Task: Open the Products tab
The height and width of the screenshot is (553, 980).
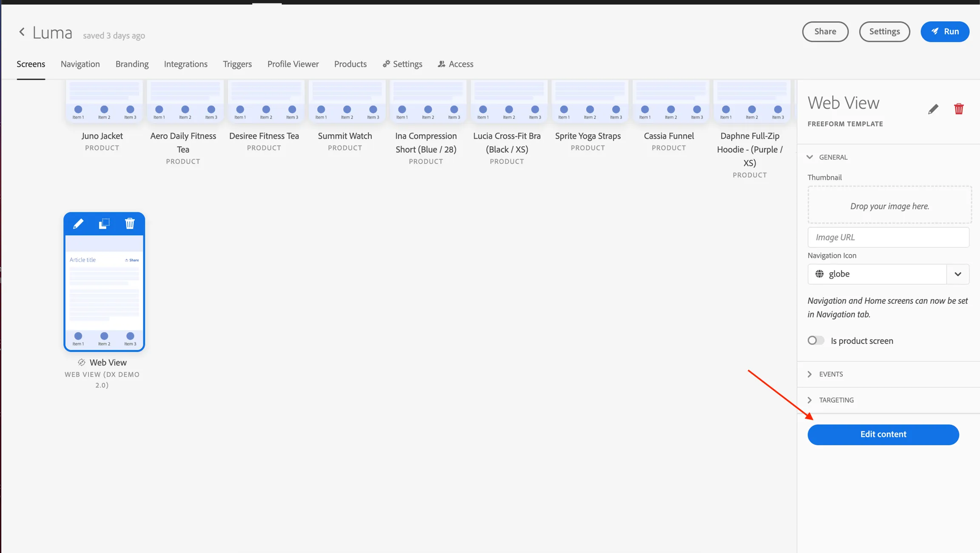Action: coord(350,64)
